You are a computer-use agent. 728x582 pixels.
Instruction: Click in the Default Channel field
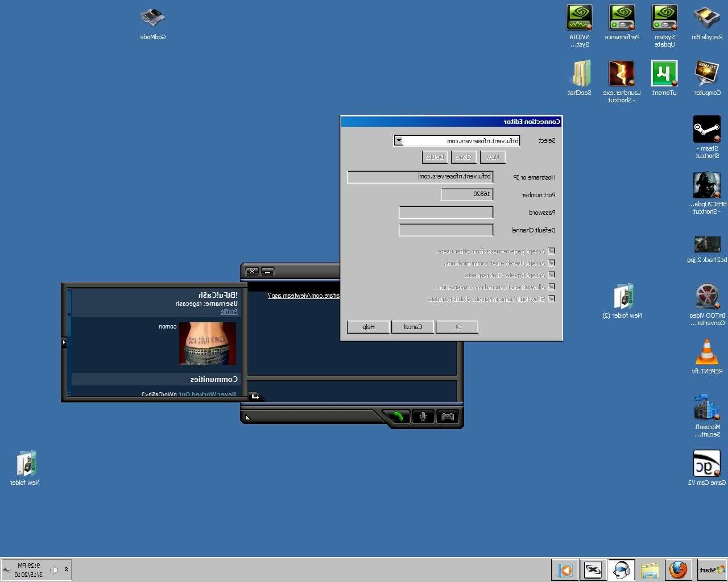click(x=446, y=230)
